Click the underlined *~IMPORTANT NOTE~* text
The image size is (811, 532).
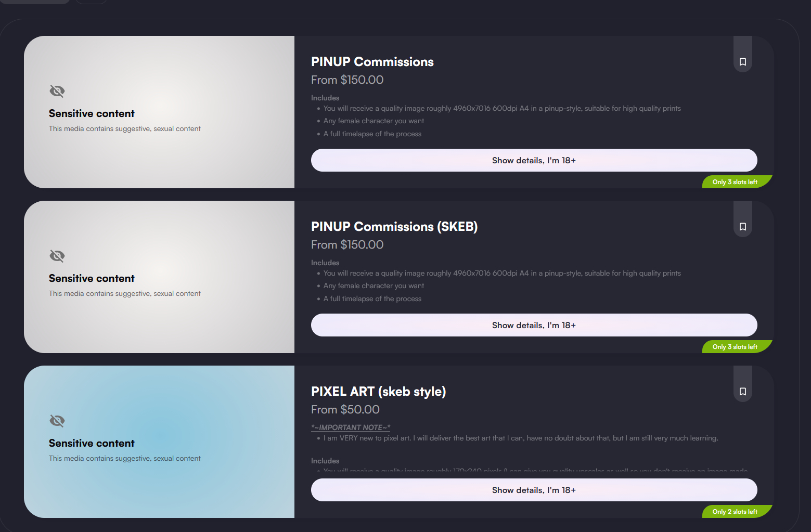tap(350, 427)
